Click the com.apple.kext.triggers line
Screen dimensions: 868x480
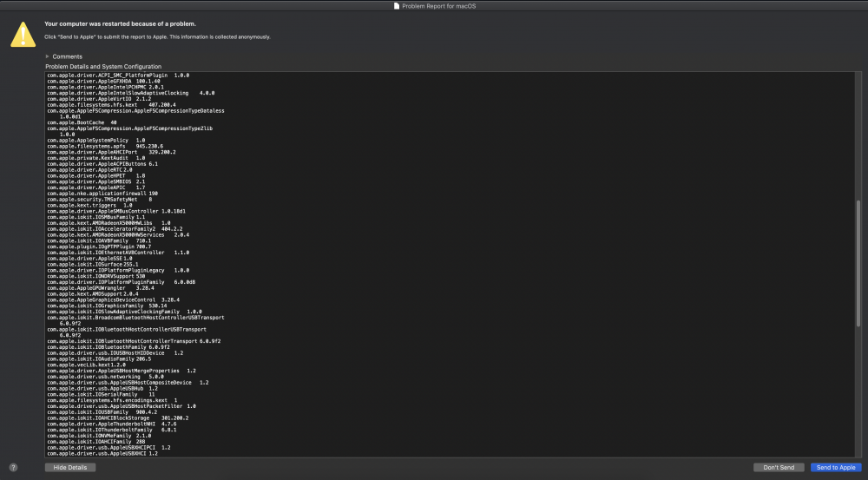pyautogui.click(x=89, y=206)
